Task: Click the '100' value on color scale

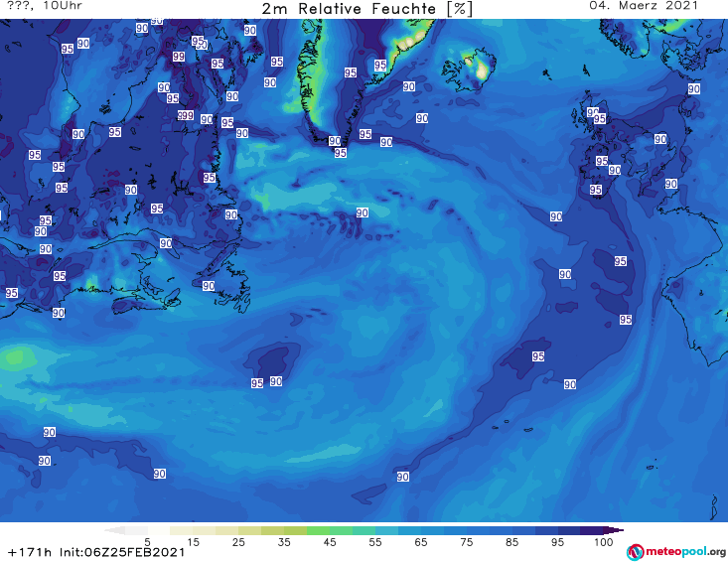Action: (604, 542)
